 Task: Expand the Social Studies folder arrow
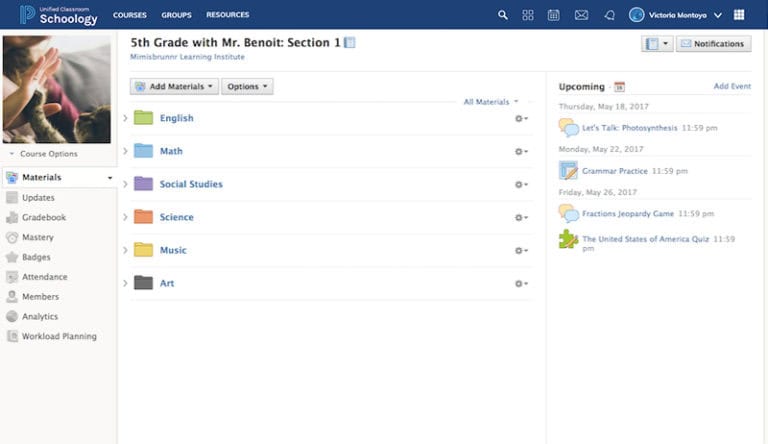pos(126,184)
